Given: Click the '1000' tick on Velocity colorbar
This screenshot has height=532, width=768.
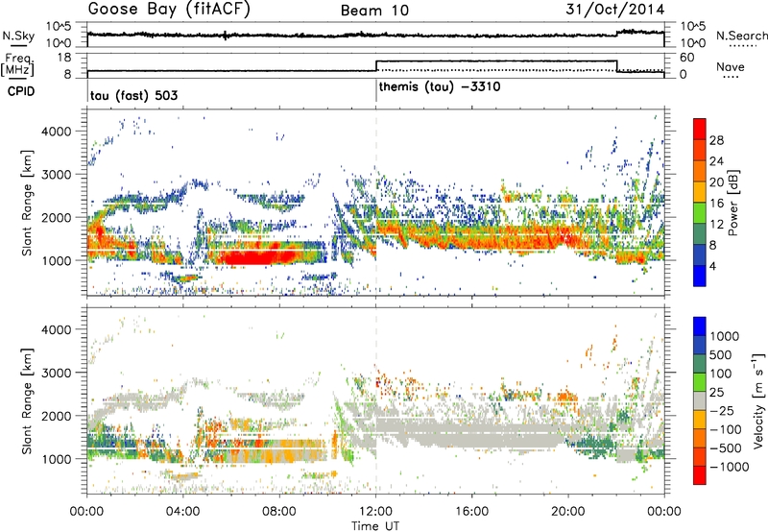Looking at the screenshot, I should pos(725,336).
